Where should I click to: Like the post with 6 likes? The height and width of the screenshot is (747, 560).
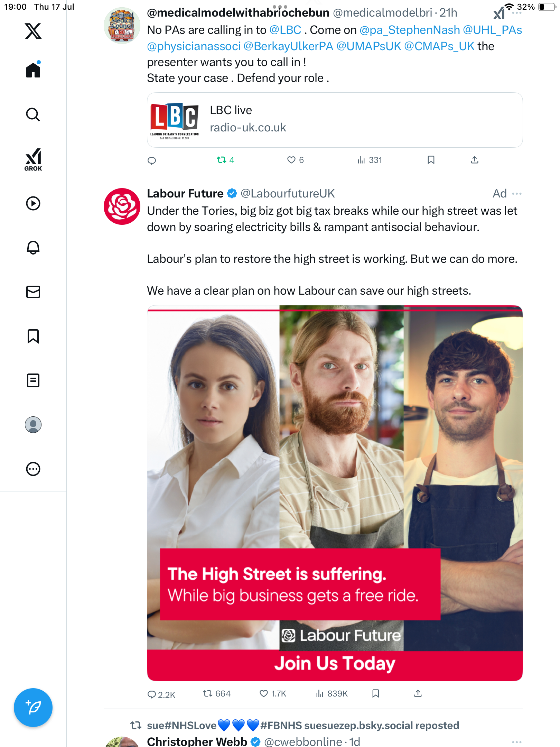[x=296, y=160]
